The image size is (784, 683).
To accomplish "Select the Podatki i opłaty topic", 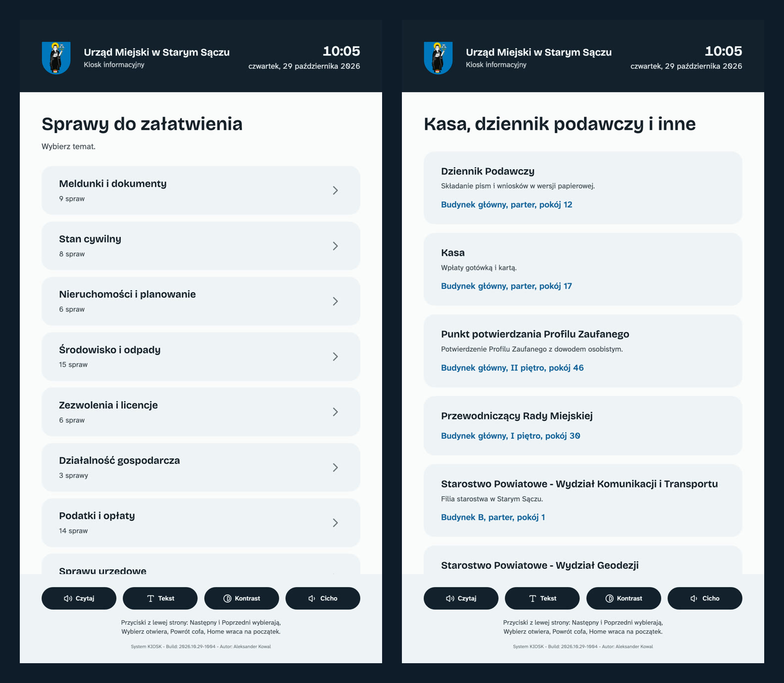I will pos(201,523).
